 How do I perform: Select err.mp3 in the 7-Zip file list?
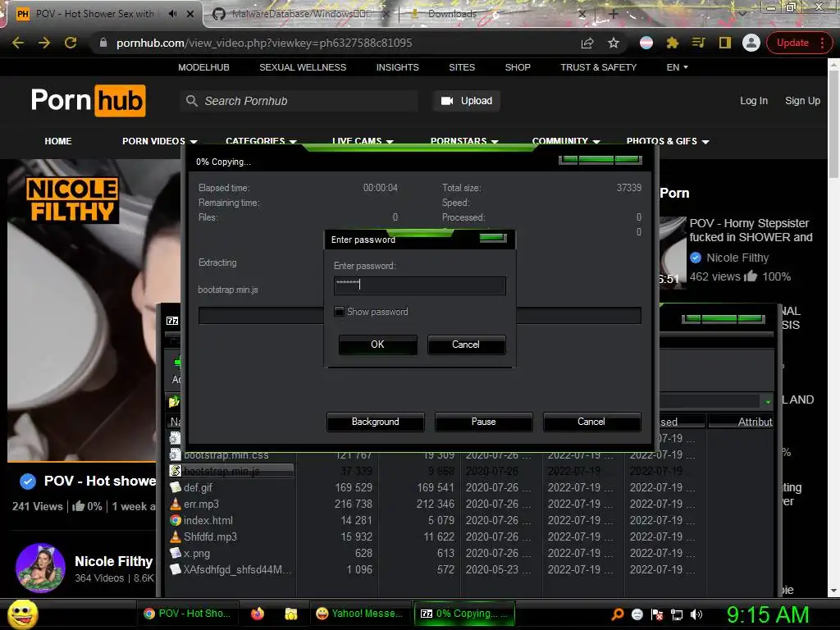201,504
